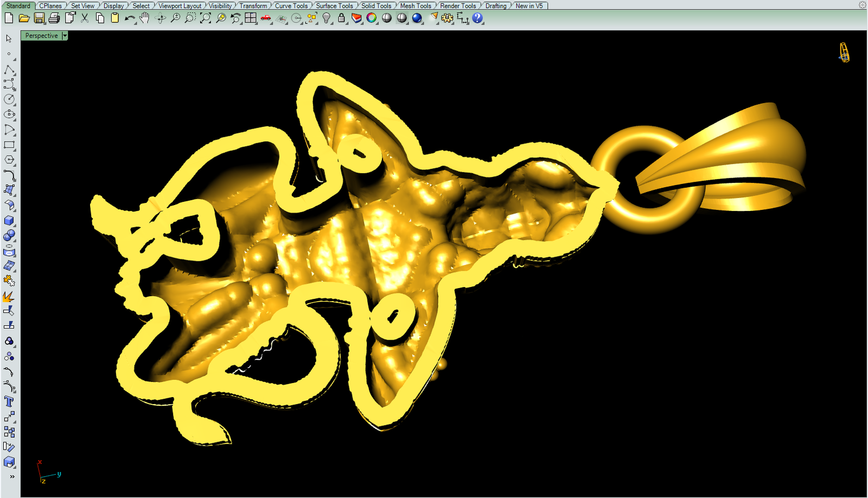Expand the four-viewport layout icon
The height and width of the screenshot is (498, 868).
click(x=250, y=18)
